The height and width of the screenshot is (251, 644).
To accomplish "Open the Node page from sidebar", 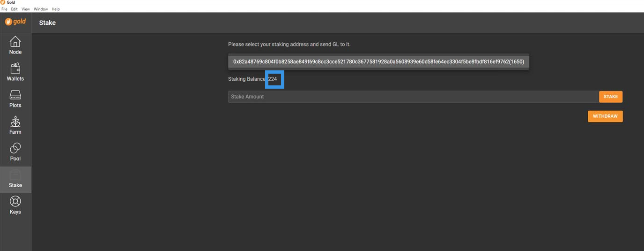I will (15, 46).
